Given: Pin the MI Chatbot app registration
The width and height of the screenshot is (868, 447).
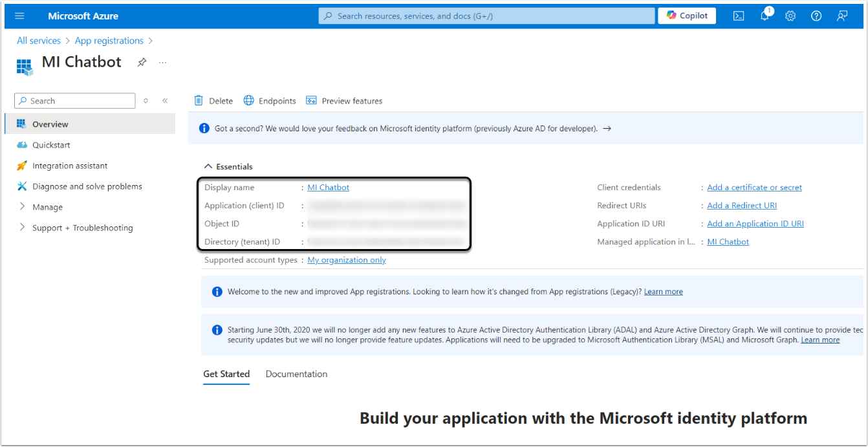Looking at the screenshot, I should click(x=142, y=62).
